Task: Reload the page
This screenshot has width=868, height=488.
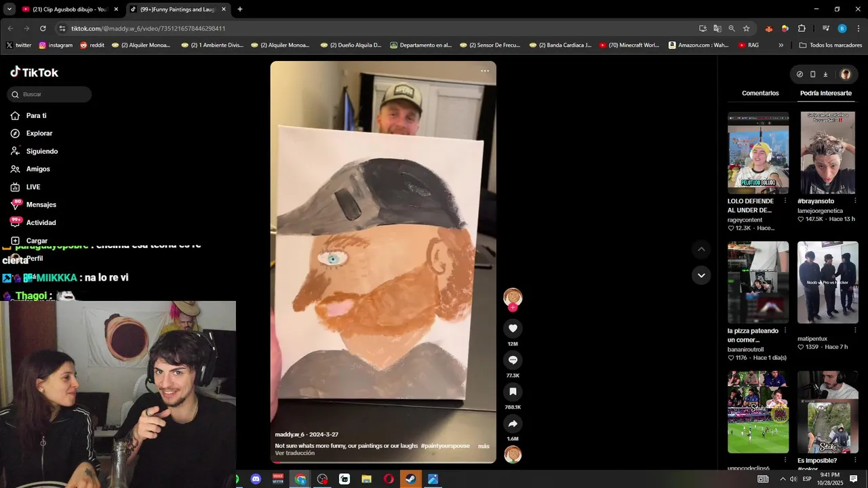Action: (43, 28)
